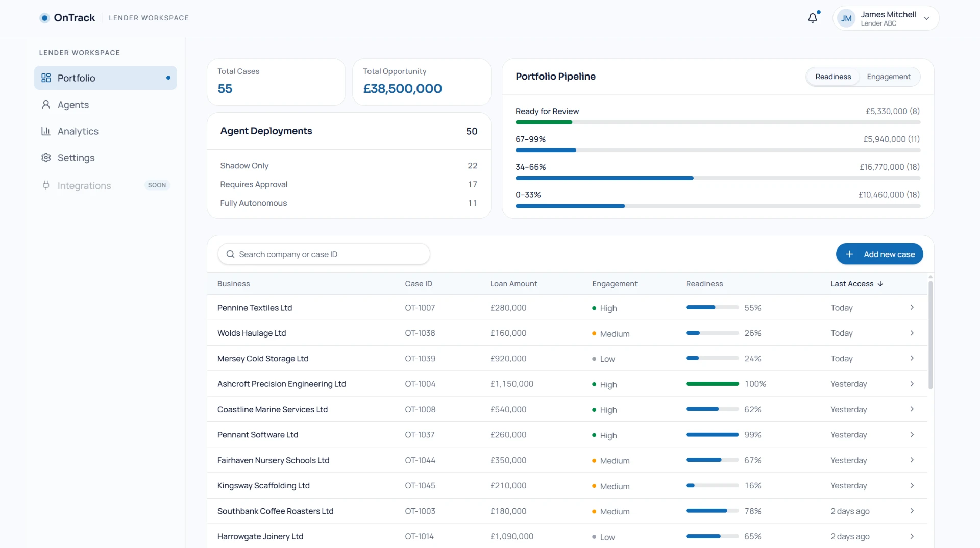Open the Analytics sidebar item
This screenshot has height=548, width=980.
tap(106, 131)
